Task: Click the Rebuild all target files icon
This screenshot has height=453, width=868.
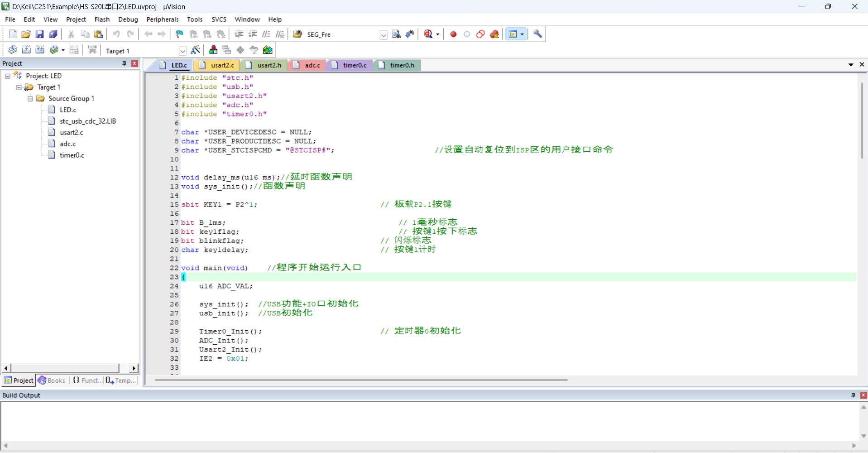Action: pyautogui.click(x=40, y=50)
